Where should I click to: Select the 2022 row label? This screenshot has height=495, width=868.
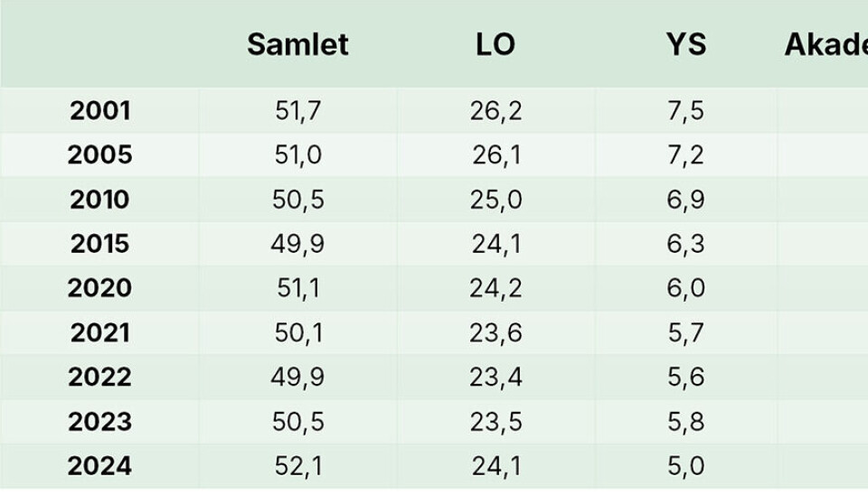(x=99, y=377)
